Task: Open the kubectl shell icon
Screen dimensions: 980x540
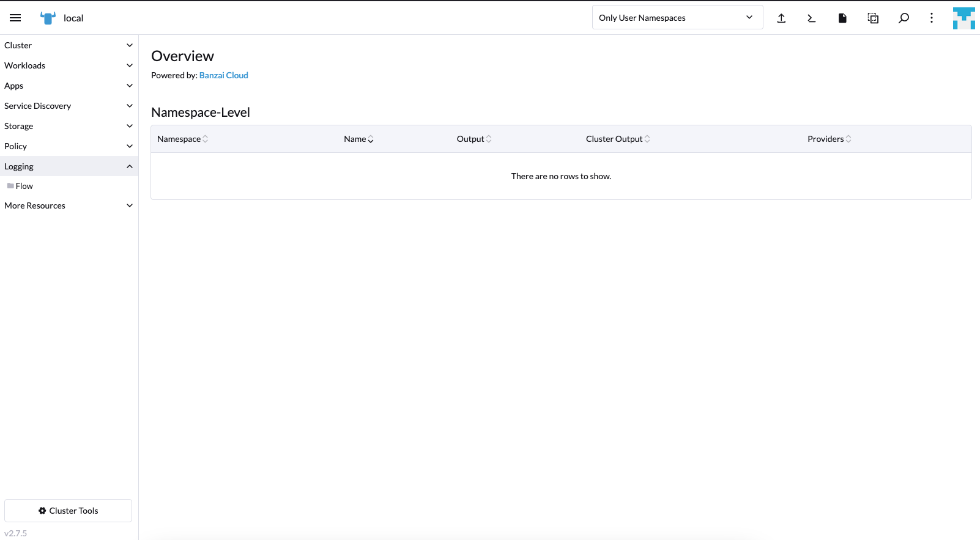Action: point(812,18)
